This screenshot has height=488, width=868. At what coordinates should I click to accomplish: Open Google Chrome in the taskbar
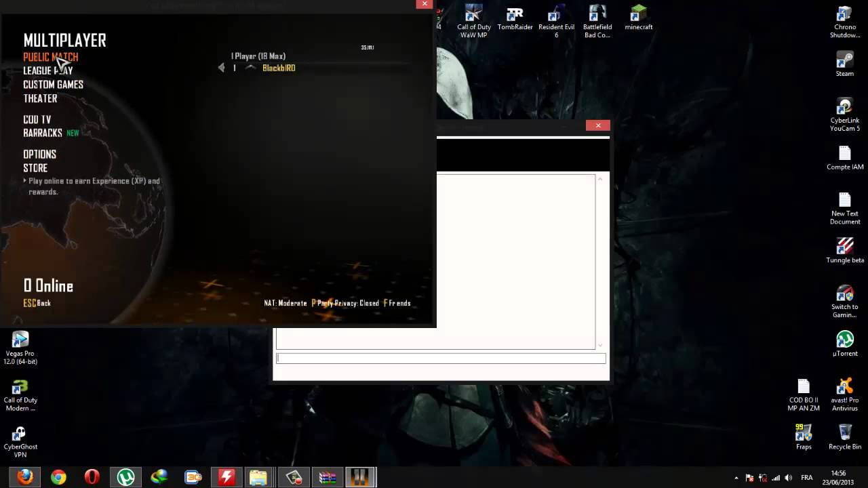(x=58, y=477)
